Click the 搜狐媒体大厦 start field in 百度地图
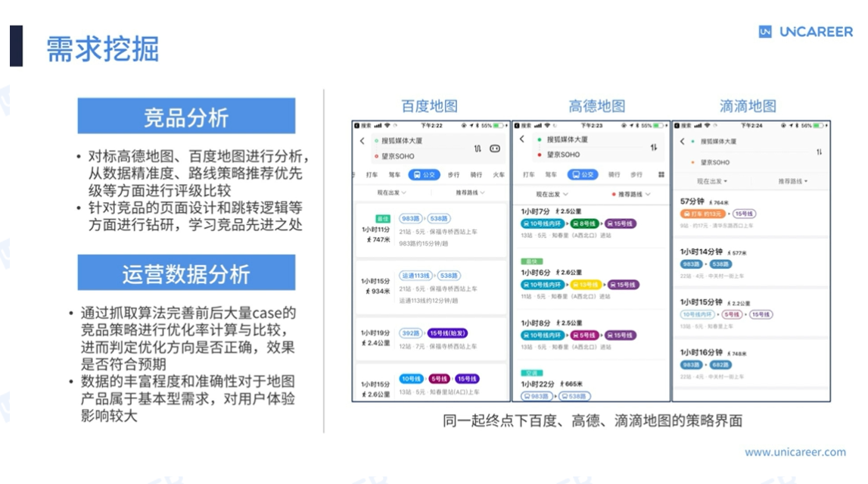Image resolution: width=868 pixels, height=484 pixels. coord(401,141)
